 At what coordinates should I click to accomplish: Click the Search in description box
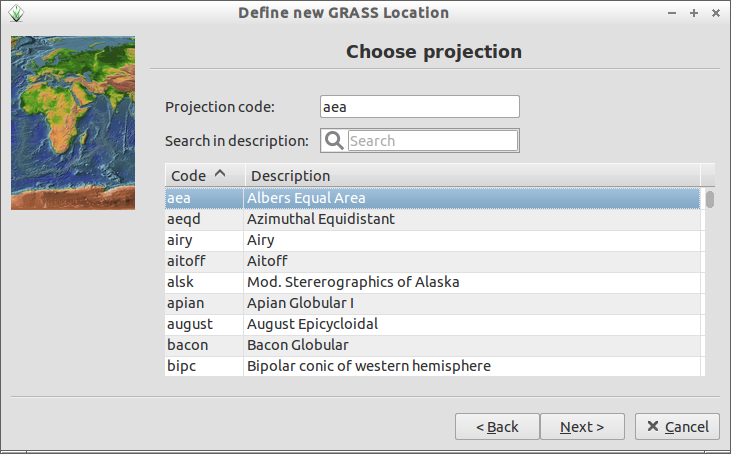tap(433, 140)
